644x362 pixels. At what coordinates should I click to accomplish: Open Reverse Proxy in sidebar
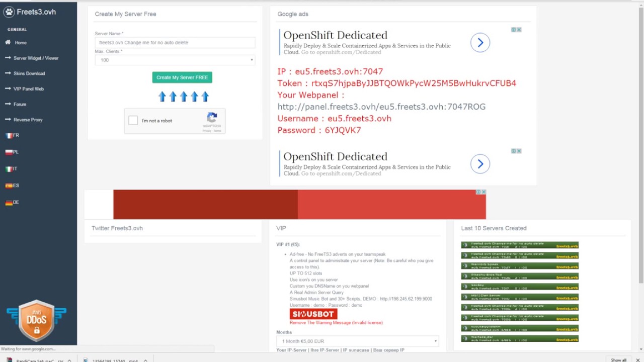(x=28, y=120)
